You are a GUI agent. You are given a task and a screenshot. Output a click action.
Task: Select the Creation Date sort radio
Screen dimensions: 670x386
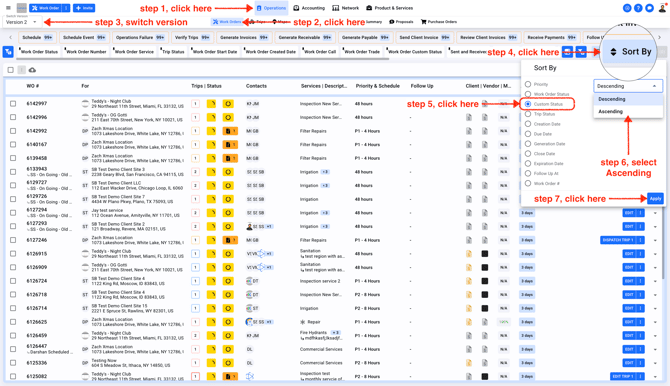pos(528,124)
